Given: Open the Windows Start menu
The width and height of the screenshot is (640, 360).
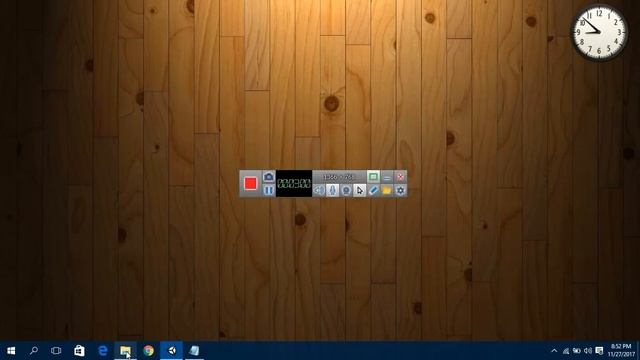Looking at the screenshot, I should pos(11,351).
